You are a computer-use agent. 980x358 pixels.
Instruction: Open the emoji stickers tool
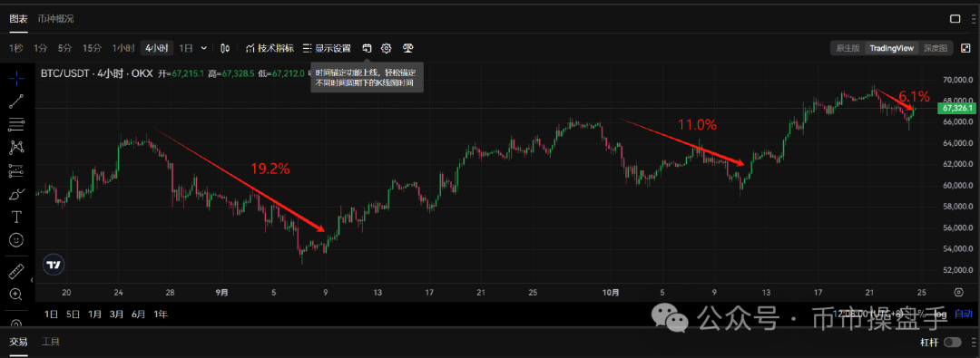(x=17, y=240)
